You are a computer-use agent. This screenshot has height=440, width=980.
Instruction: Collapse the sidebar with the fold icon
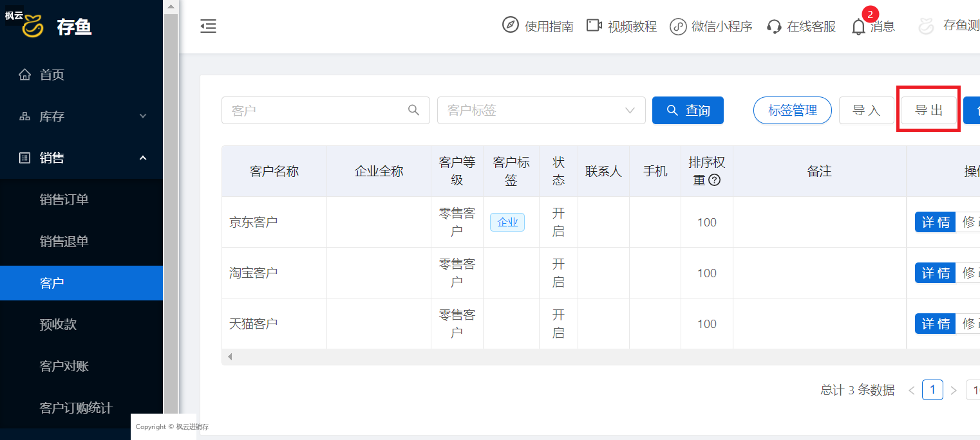click(x=208, y=26)
